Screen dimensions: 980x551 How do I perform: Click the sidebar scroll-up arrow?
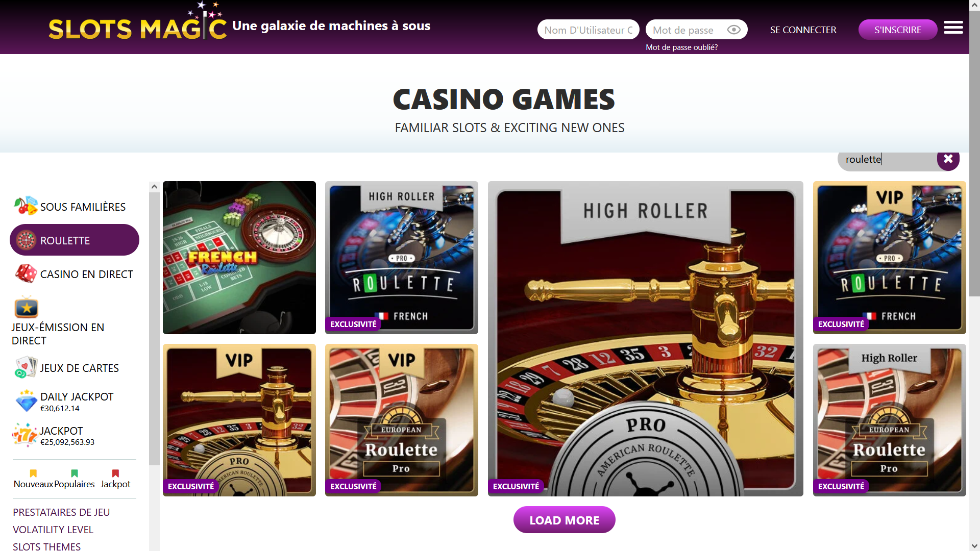click(x=154, y=187)
